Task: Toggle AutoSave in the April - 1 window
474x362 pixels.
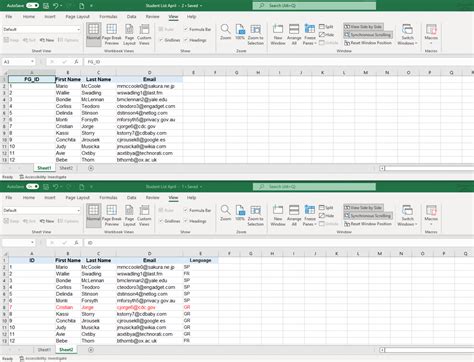Action: [x=32, y=187]
